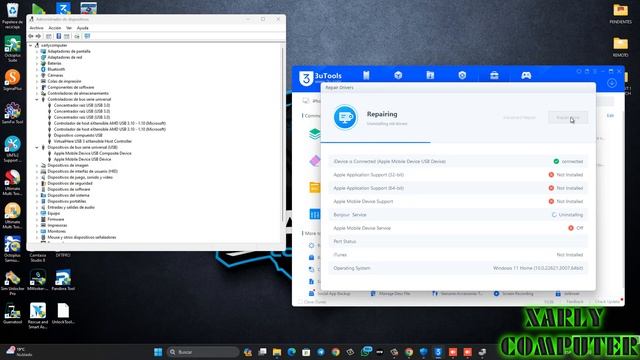Click Check Update in 3uTools footer

tap(607, 302)
